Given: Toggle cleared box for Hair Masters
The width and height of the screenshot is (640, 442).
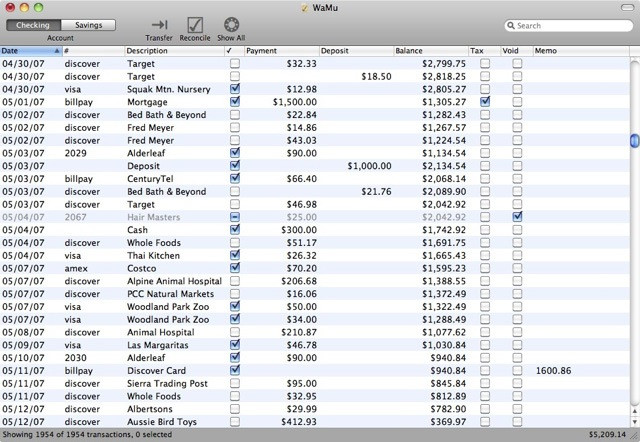Looking at the screenshot, I should pyautogui.click(x=235, y=217).
